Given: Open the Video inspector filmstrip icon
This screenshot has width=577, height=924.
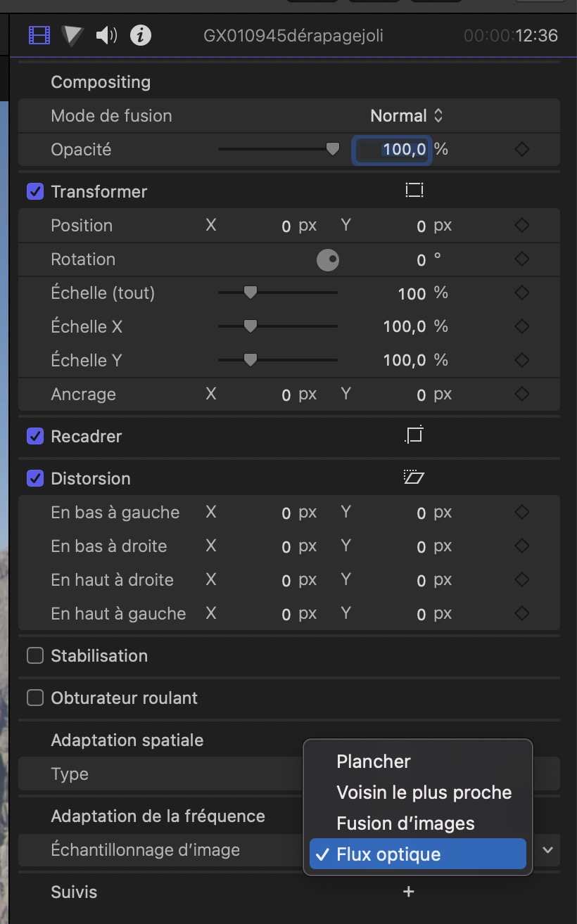Looking at the screenshot, I should tap(39, 35).
